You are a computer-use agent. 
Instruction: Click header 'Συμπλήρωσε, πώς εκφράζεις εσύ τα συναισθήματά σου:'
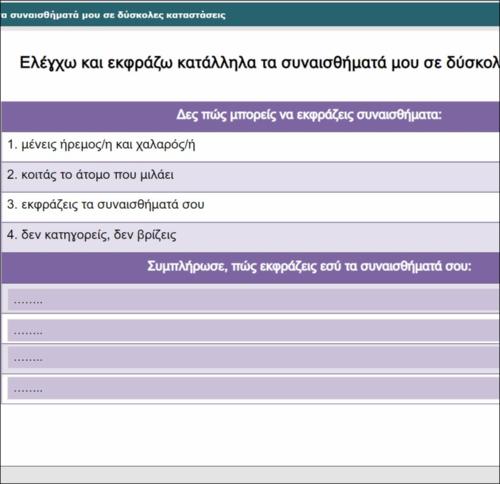pyautogui.click(x=309, y=266)
